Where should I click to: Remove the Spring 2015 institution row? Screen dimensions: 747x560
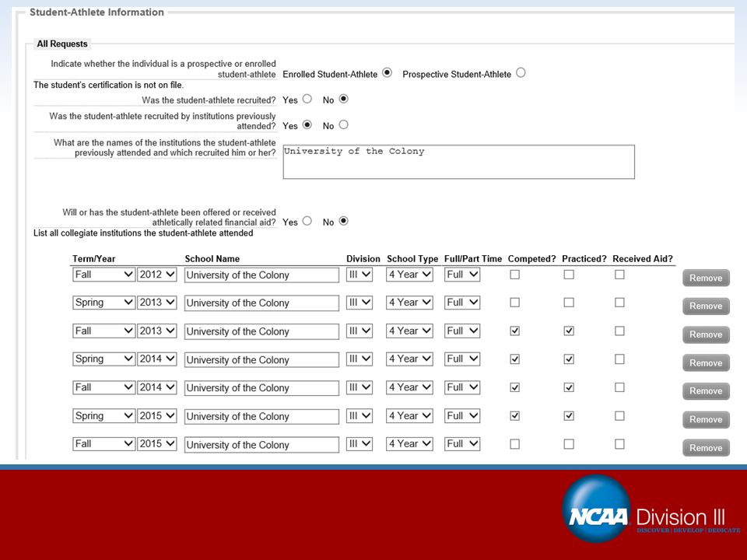pos(706,419)
